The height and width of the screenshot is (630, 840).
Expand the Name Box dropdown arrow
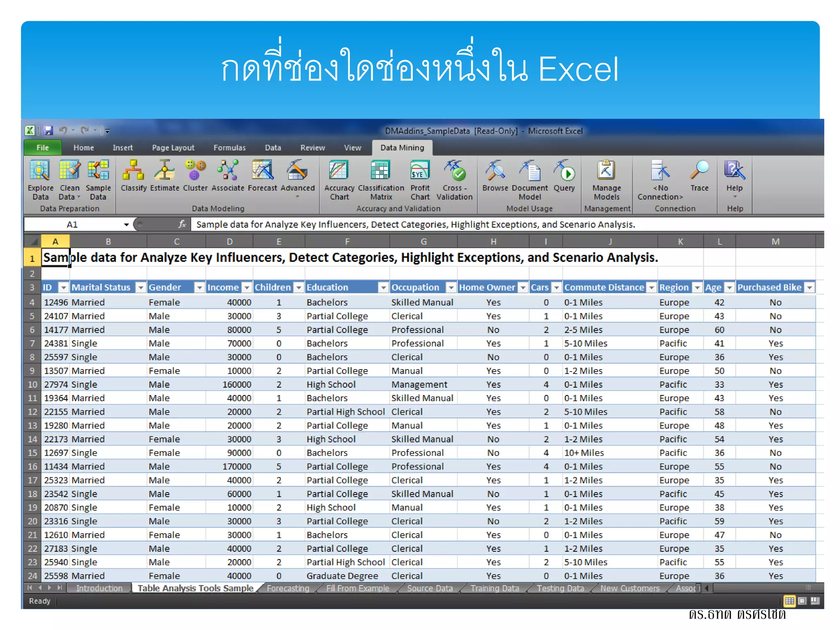click(126, 224)
